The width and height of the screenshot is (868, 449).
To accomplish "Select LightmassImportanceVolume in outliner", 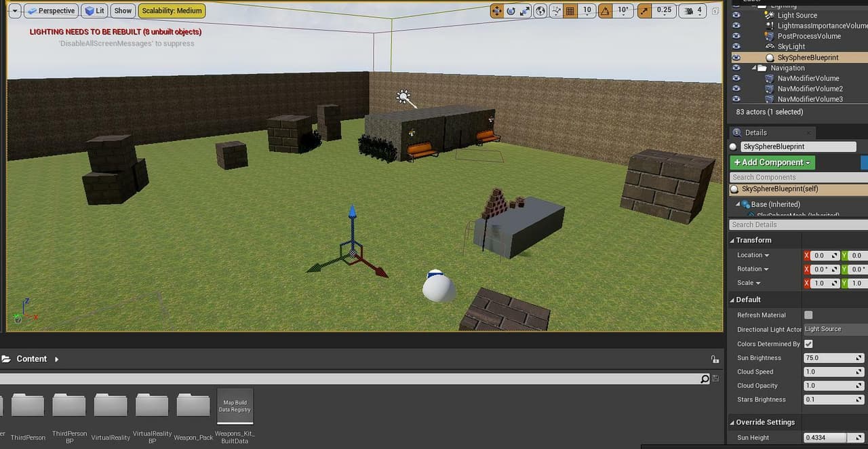I will (x=822, y=26).
